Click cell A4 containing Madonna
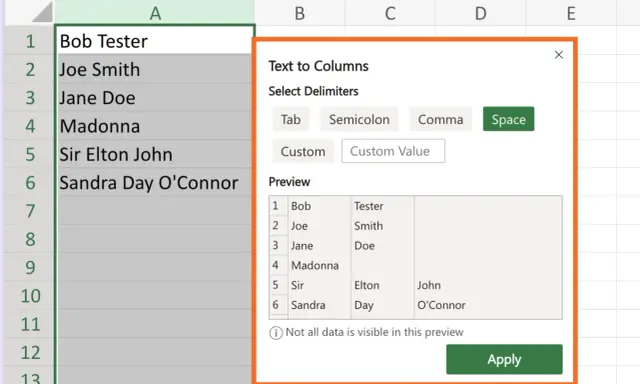 [154, 126]
